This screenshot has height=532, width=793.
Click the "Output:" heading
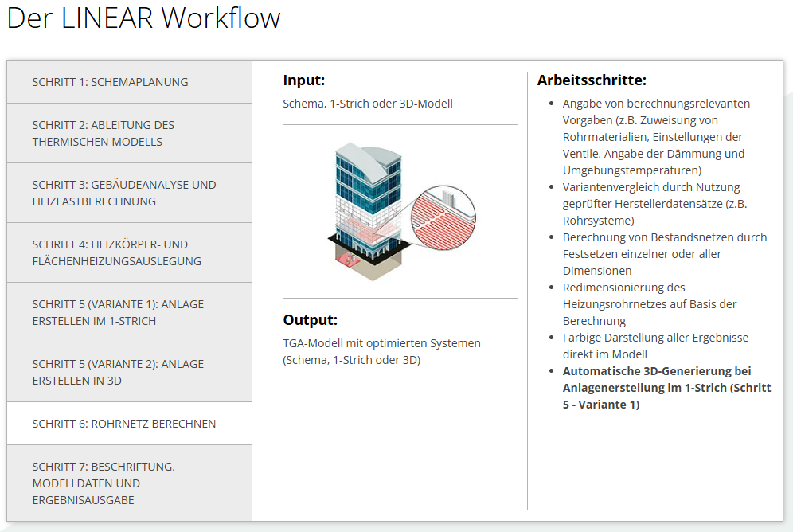(x=311, y=320)
